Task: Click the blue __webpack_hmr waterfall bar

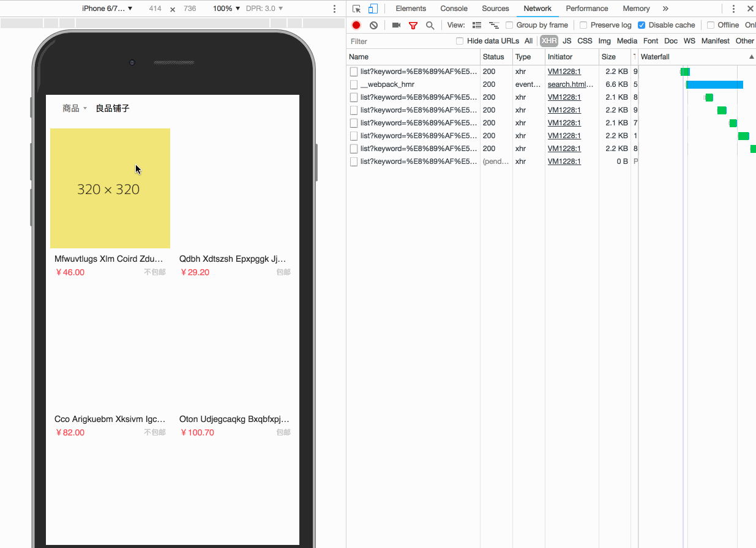Action: 714,84
